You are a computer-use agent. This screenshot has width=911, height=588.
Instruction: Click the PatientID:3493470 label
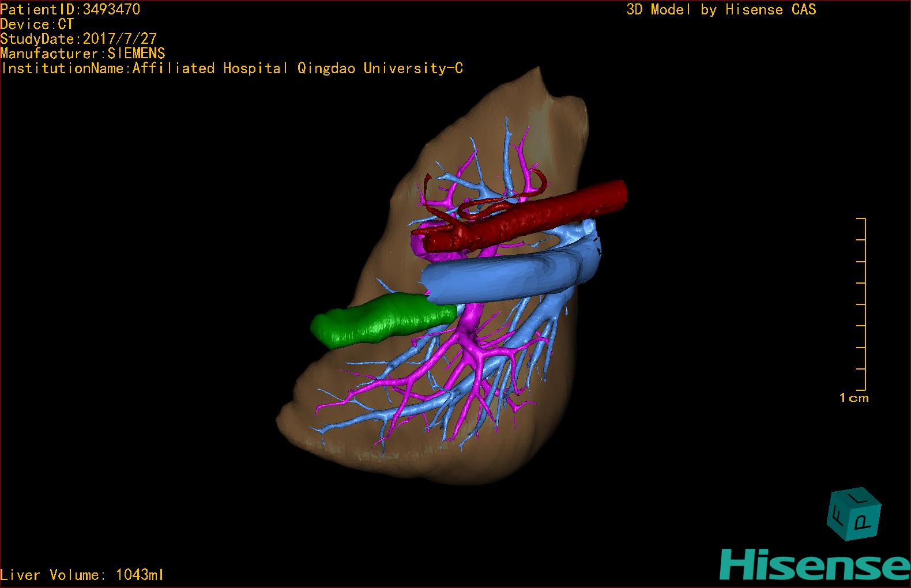click(x=70, y=9)
